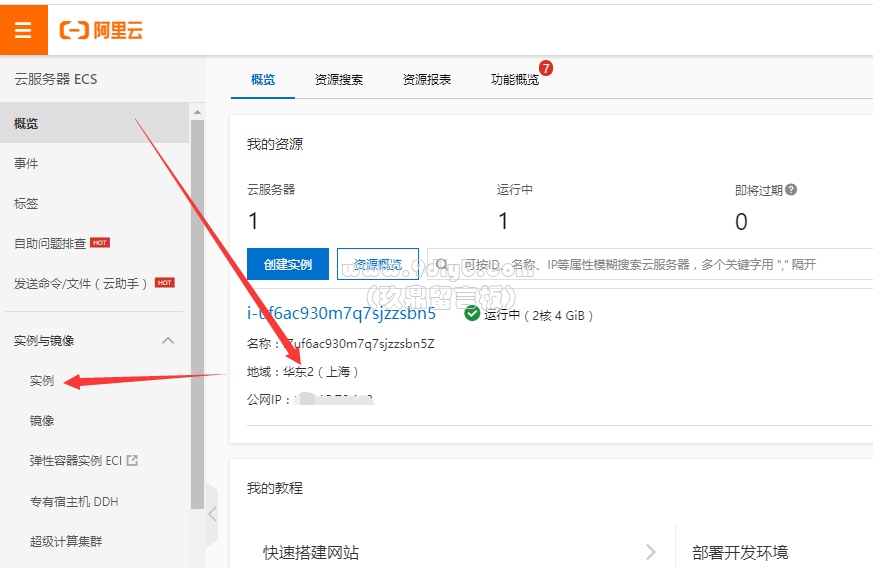Click the 云服务器 count value 1
Viewport: 873px width, 568px height.
253,221
